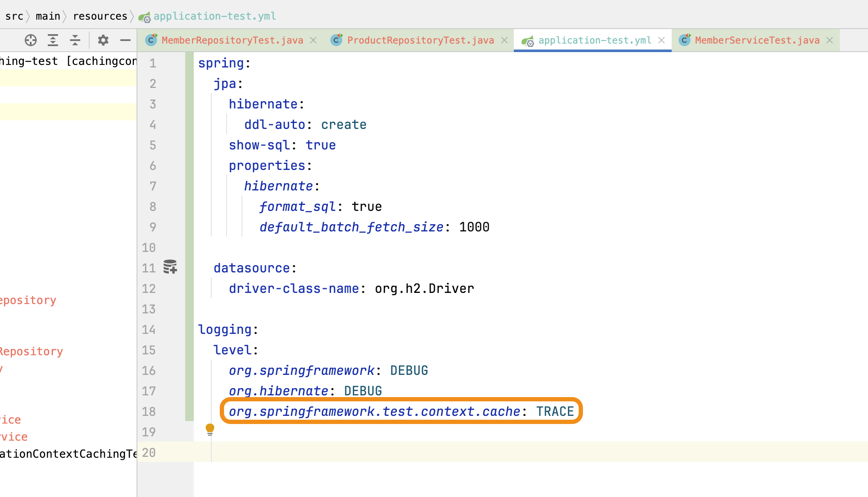This screenshot has width=868, height=497.
Task: Click the org.springframework logging key on line 16
Action: point(301,371)
